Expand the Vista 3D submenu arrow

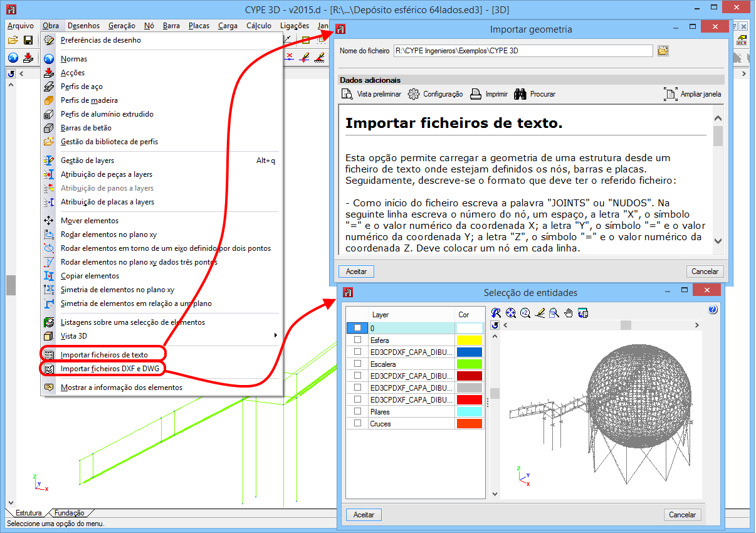tap(276, 336)
